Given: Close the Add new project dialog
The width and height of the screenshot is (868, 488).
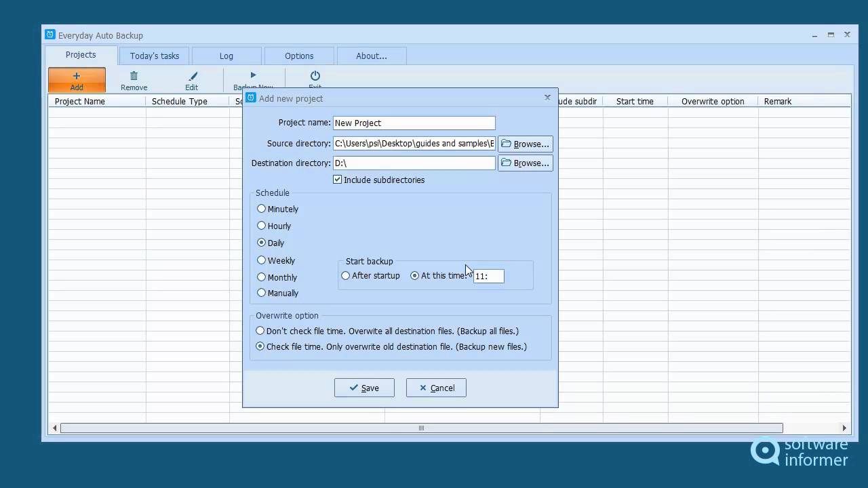Looking at the screenshot, I should [x=547, y=98].
